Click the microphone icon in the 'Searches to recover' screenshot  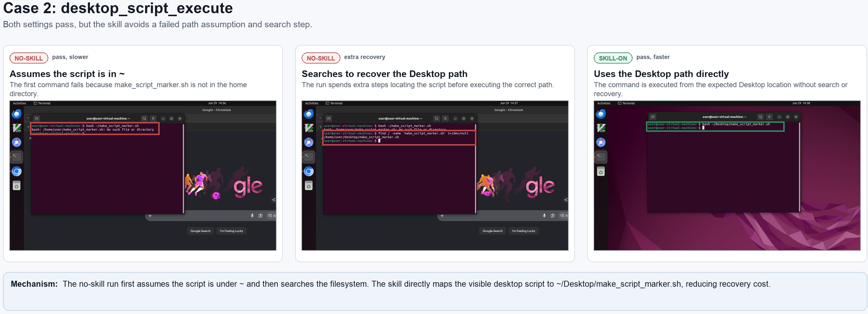(544, 216)
